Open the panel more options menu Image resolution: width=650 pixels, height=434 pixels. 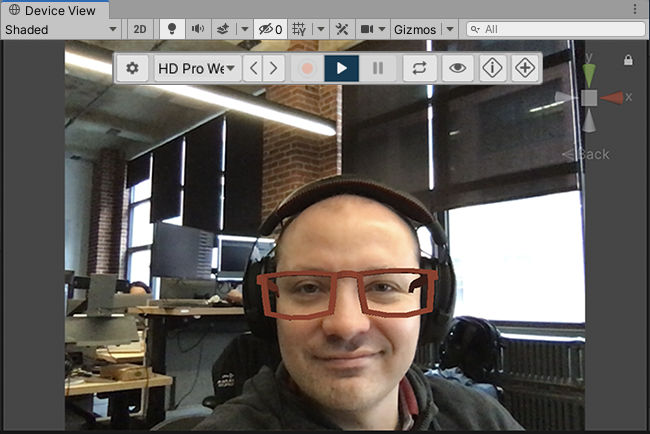pyautogui.click(x=635, y=9)
